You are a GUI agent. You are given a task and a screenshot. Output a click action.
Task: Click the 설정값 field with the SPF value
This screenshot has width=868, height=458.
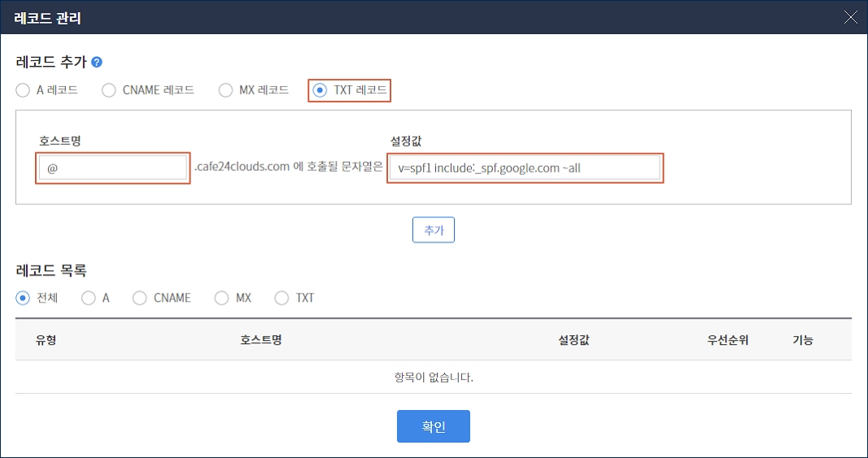[525, 168]
